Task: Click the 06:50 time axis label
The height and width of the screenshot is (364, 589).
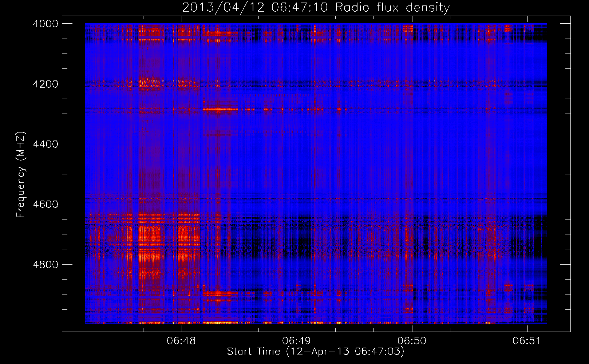Action: tap(412, 341)
